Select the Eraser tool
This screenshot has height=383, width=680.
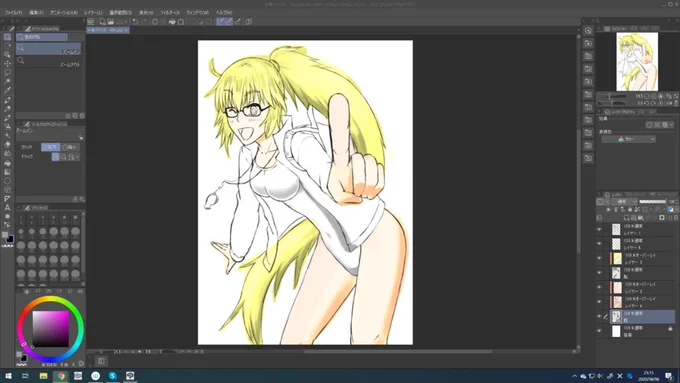[7, 144]
